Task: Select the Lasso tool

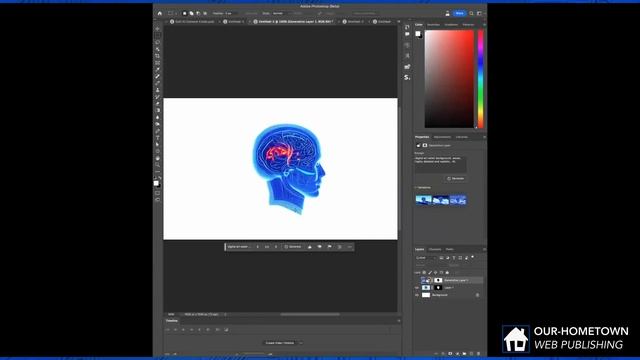Action: (158, 42)
